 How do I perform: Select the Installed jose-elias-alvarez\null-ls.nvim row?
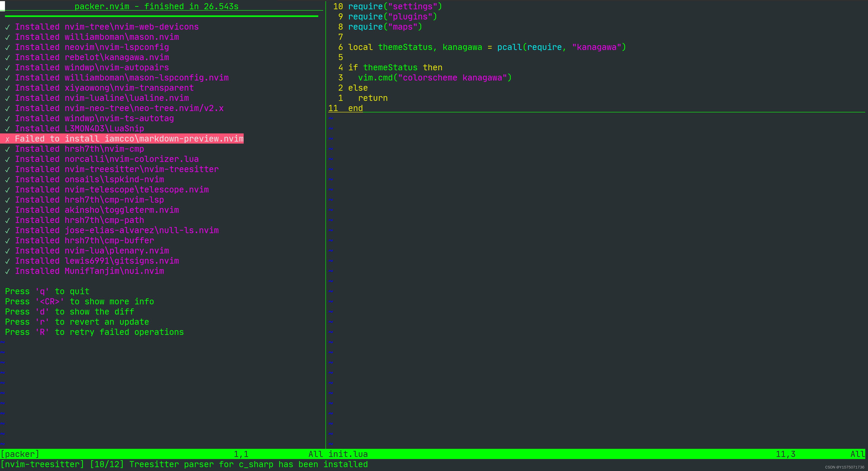coord(112,230)
